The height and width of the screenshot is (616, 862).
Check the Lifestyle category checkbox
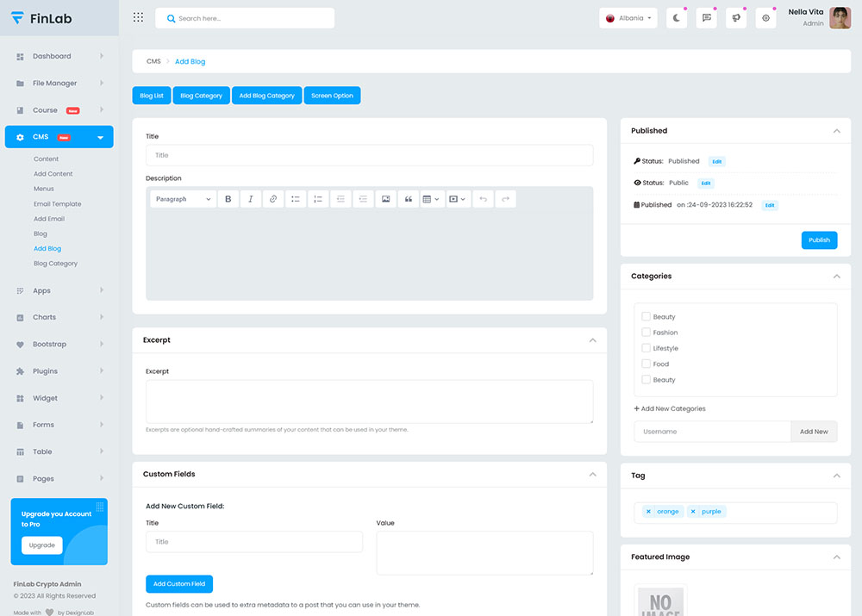(646, 348)
